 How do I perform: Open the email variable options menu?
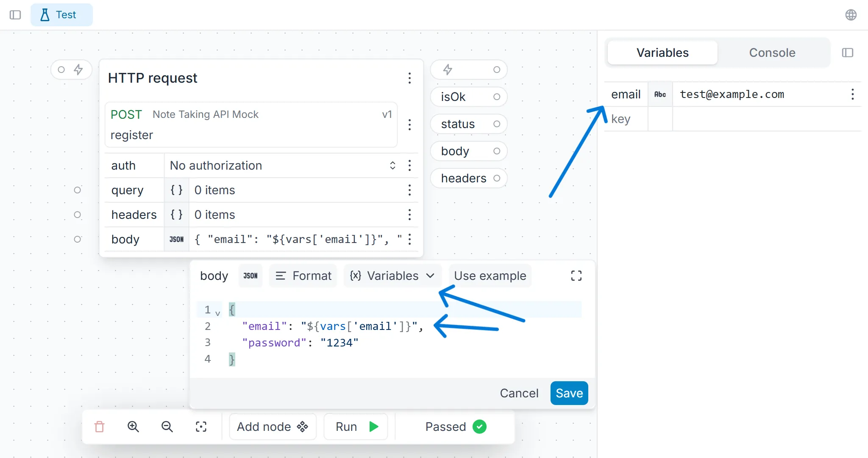[x=852, y=94]
